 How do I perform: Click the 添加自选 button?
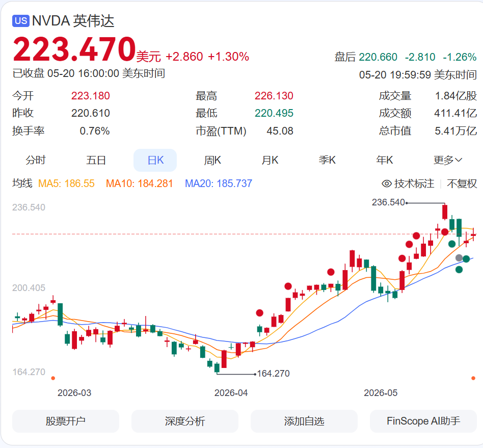[x=304, y=421]
